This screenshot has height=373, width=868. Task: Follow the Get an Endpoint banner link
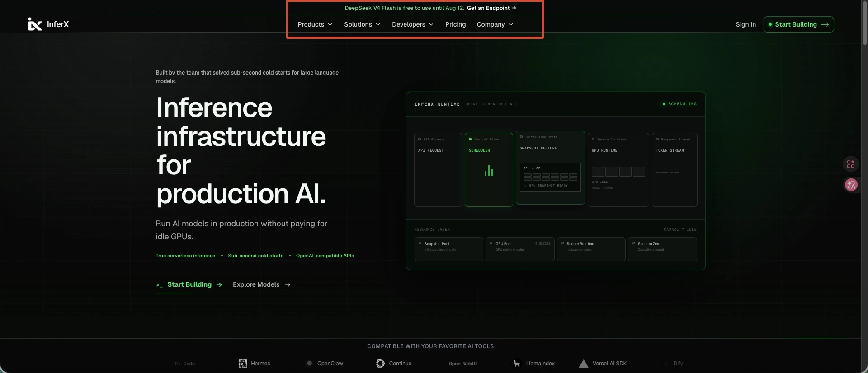coord(491,8)
